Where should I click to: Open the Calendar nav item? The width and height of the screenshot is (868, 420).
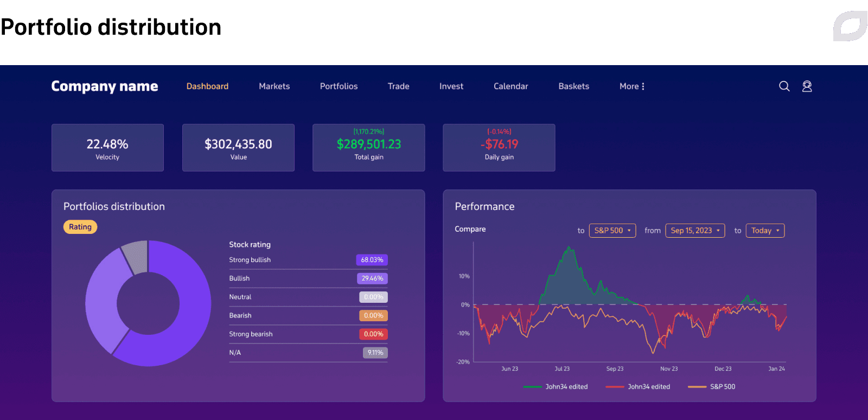click(x=510, y=86)
